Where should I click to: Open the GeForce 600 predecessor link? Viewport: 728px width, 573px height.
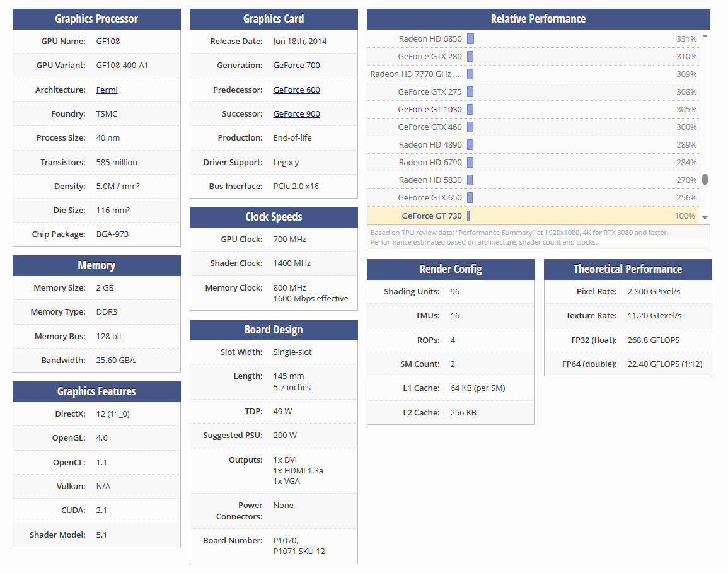tap(296, 90)
